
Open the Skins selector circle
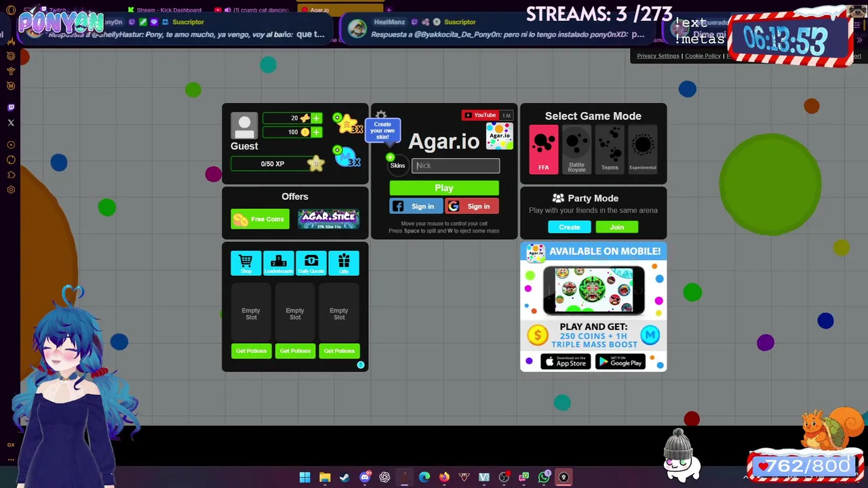(x=397, y=165)
